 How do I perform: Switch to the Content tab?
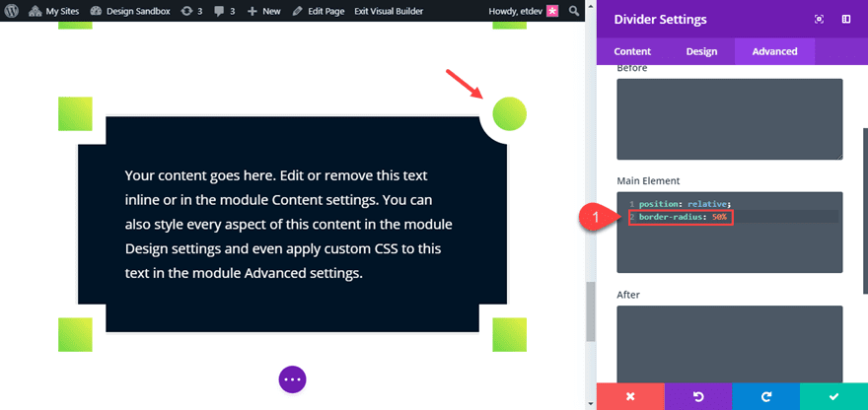click(632, 51)
